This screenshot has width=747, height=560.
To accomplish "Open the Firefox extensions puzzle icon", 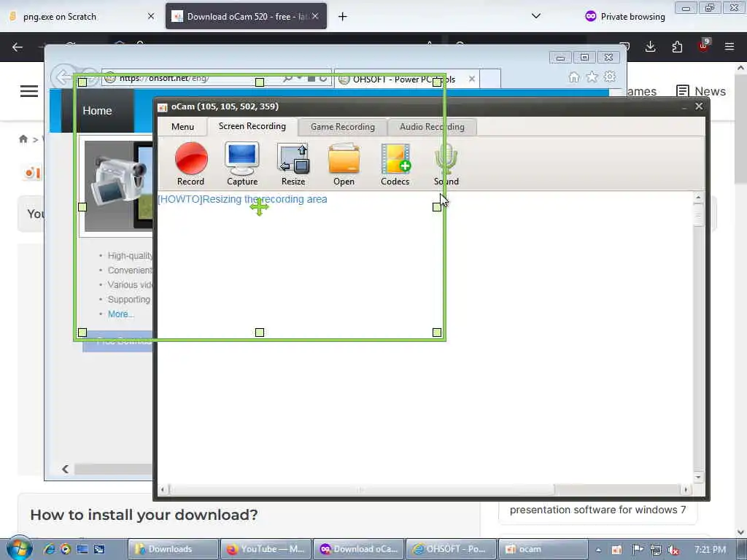I will pos(677,47).
